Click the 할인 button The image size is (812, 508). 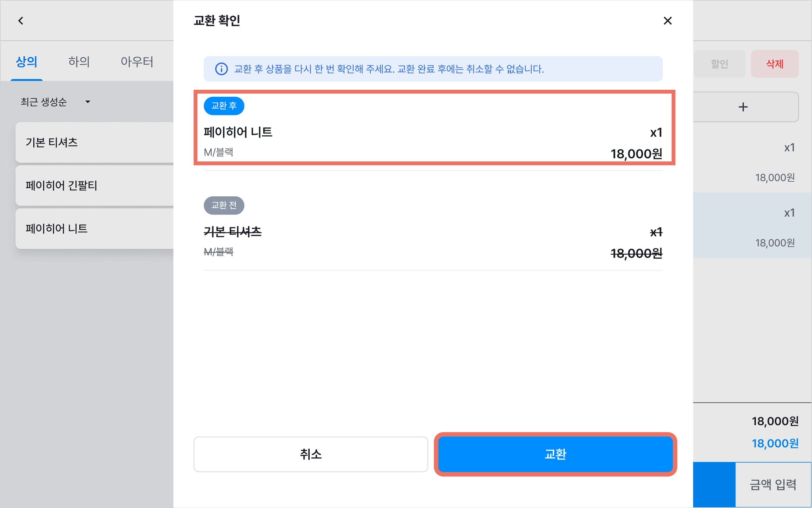coord(719,64)
